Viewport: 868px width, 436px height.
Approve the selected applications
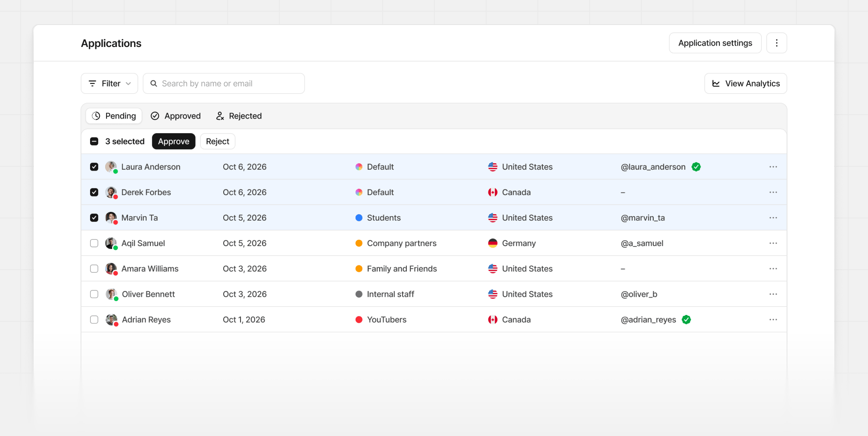(174, 141)
